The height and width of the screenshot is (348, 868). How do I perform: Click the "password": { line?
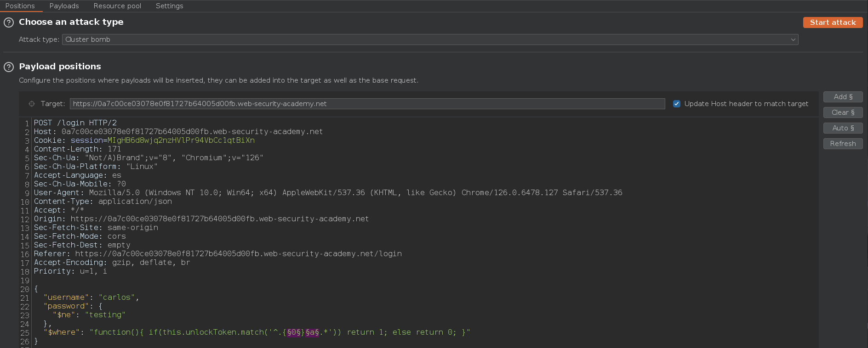pos(73,306)
